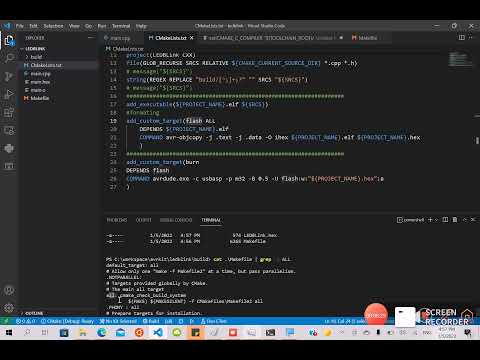This screenshot has width=480, height=360.
Task: Select the TERMINAL panel tab
Action: (x=211, y=220)
